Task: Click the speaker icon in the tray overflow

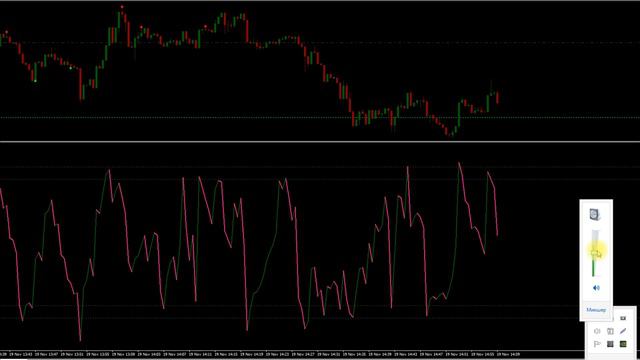Action: 597,331
